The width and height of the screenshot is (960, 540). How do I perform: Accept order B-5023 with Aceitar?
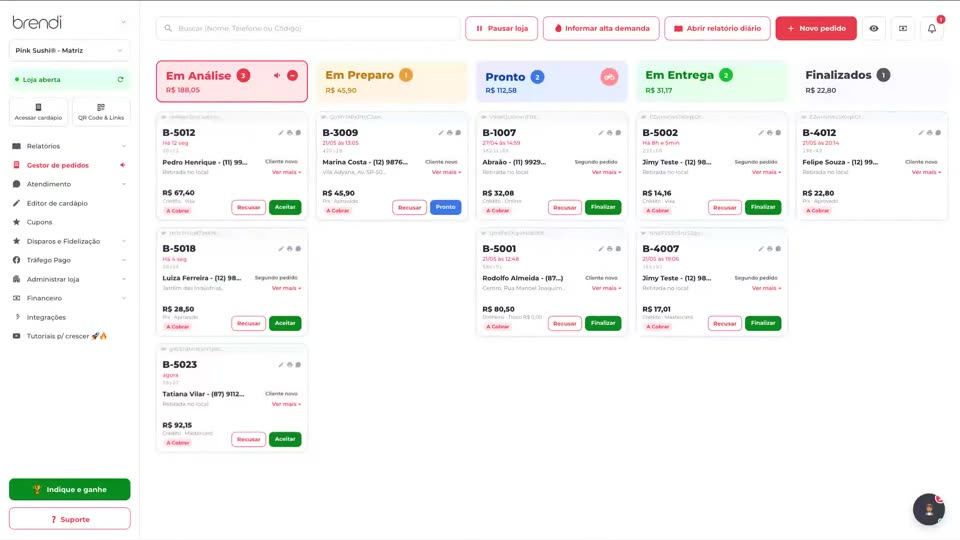pos(285,439)
